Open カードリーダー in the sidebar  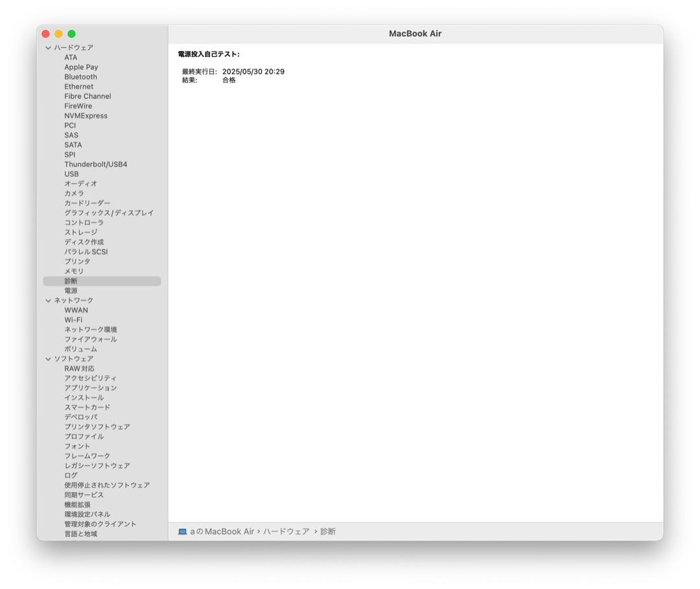[87, 203]
